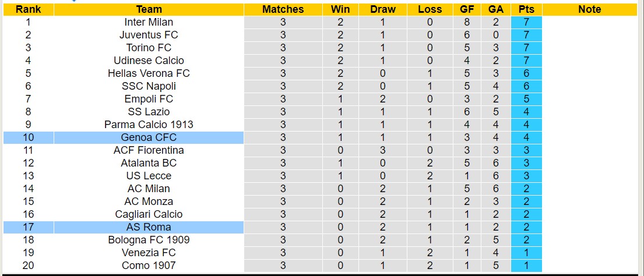This screenshot has width=644, height=276.
Task: Click the Atalanta BC team name
Action: (149, 163)
